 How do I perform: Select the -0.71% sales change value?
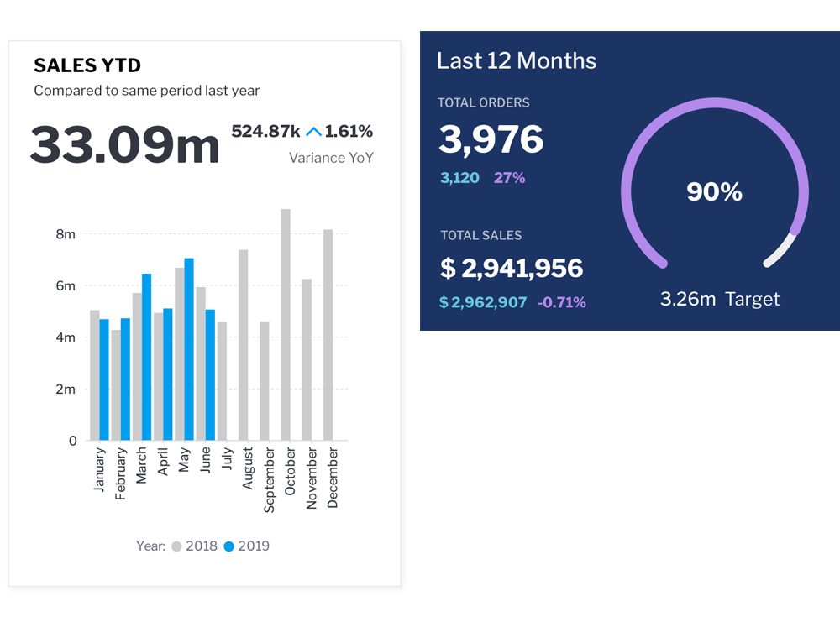pyautogui.click(x=561, y=302)
